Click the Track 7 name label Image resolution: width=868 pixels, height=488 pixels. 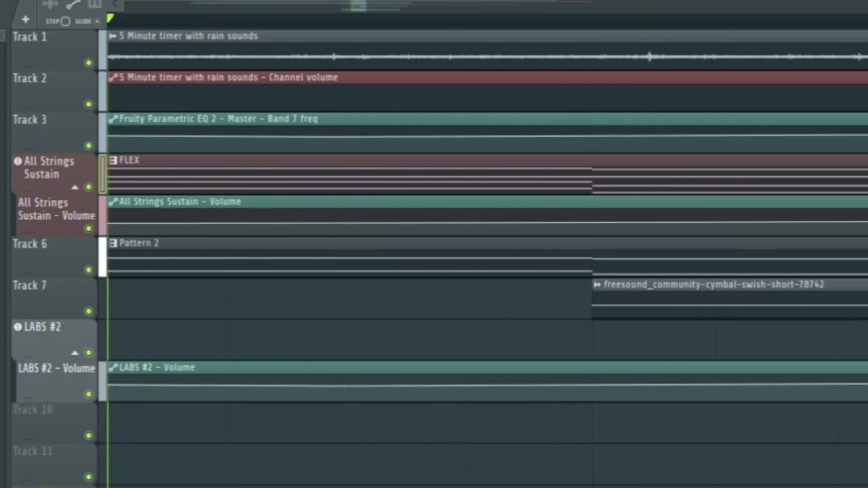point(30,285)
